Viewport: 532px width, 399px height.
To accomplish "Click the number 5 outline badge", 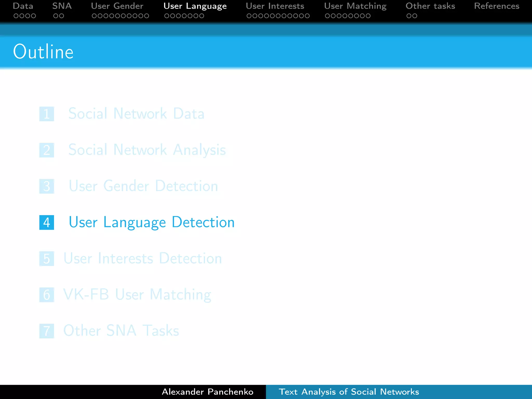I will tap(47, 258).
